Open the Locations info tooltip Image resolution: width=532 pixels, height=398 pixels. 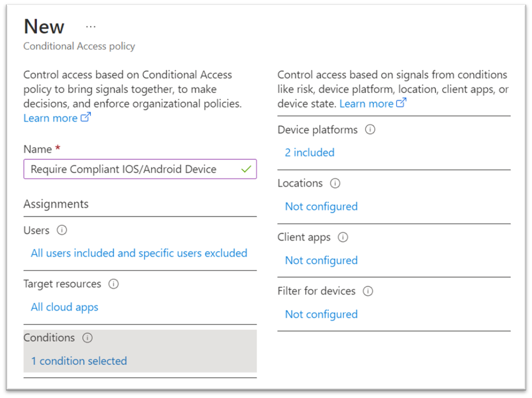336,184
